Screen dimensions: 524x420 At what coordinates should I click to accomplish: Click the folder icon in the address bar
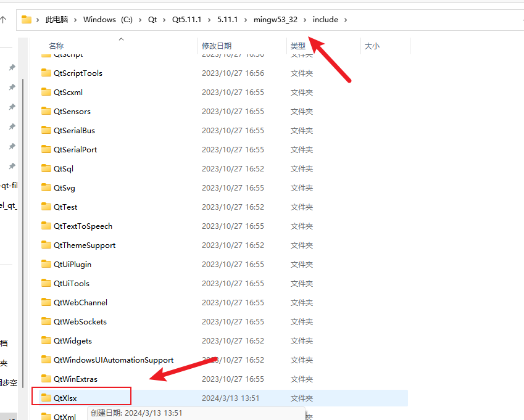27,20
